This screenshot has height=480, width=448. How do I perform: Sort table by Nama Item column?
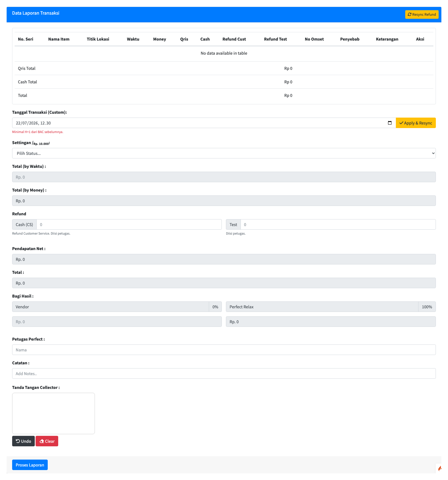point(59,39)
